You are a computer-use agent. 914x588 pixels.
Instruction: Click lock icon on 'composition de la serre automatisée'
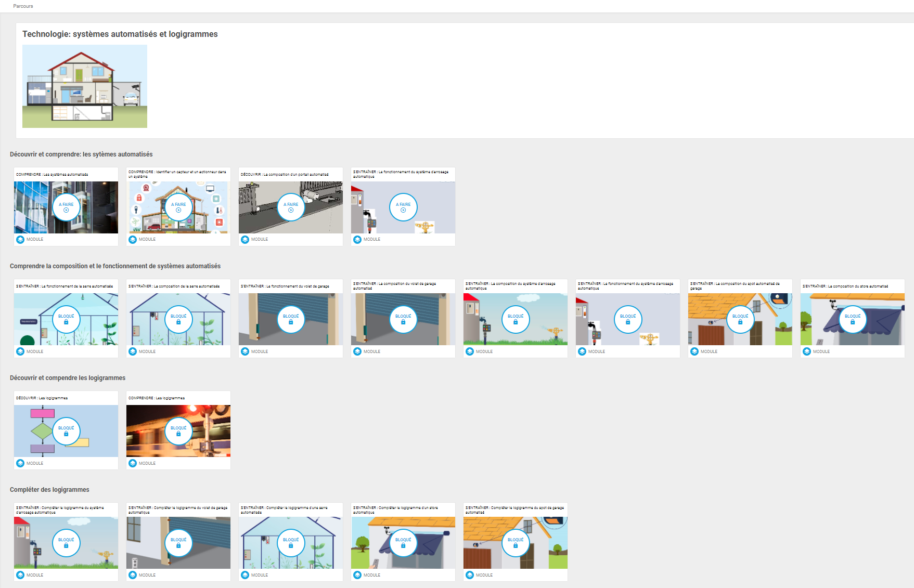[178, 322]
